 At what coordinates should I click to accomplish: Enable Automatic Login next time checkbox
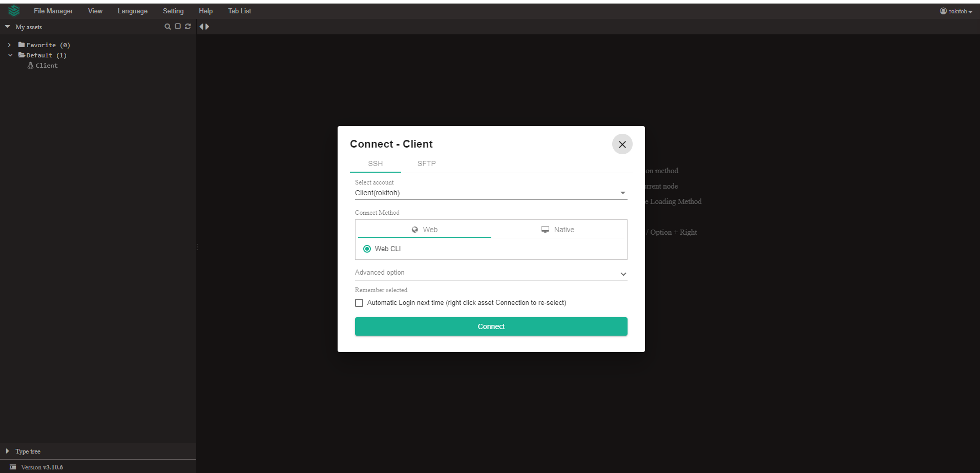359,303
